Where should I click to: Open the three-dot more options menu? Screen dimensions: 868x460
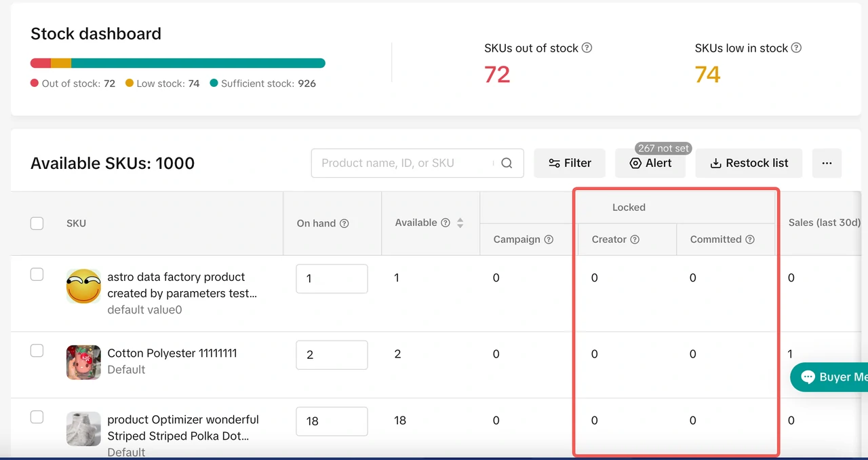(x=826, y=163)
